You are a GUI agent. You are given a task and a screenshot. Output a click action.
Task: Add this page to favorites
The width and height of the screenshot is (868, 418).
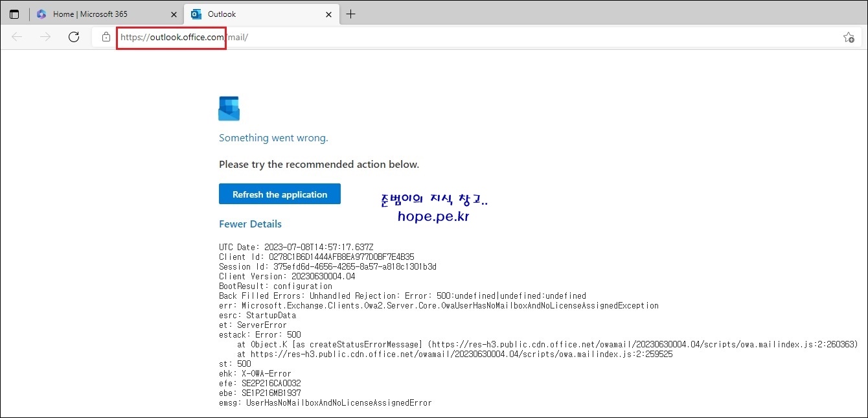[x=849, y=37]
